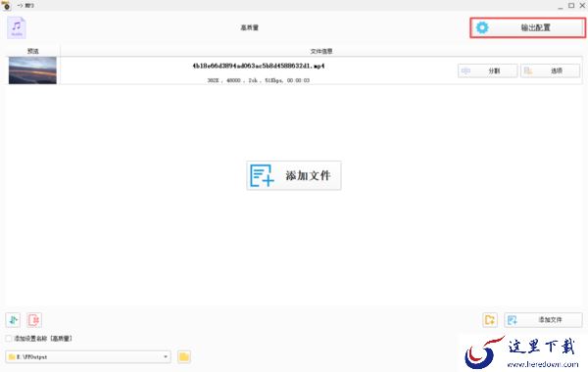Click the app icon in title bar
Image resolution: width=588 pixels, height=372 pixels.
pyautogui.click(x=6, y=5)
